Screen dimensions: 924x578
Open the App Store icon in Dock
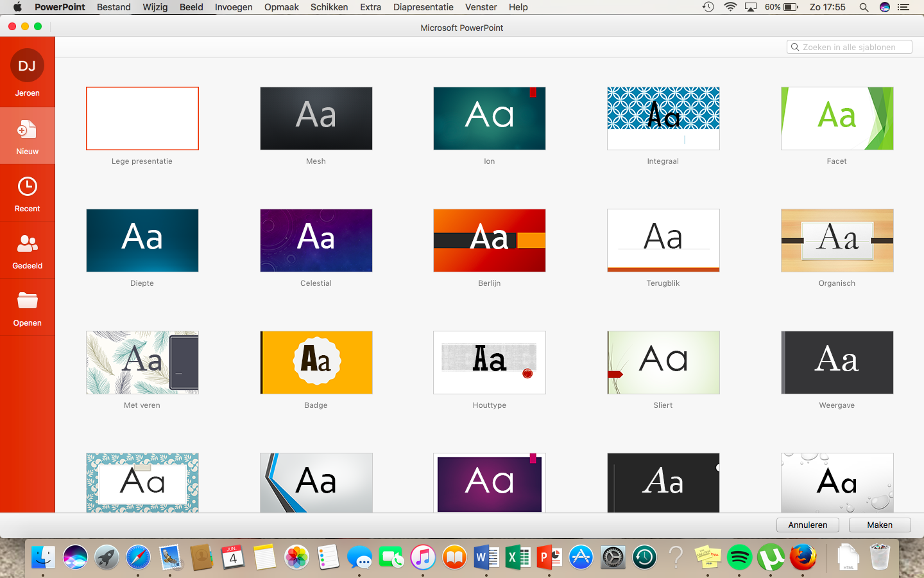pos(581,557)
